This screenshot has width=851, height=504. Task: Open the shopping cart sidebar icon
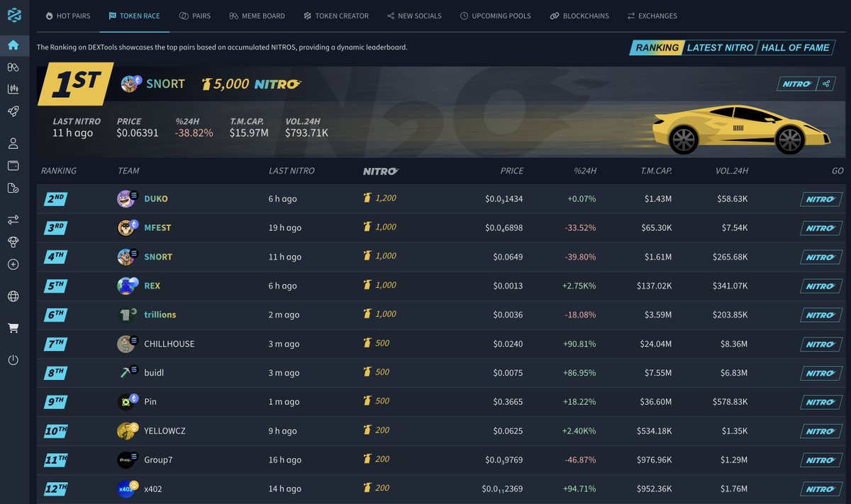pos(13,328)
